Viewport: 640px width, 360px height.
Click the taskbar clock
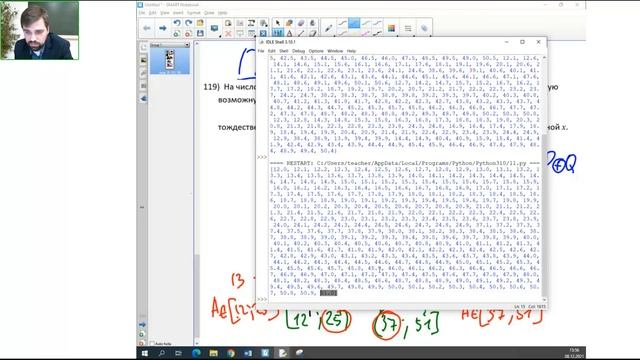[x=574, y=353]
